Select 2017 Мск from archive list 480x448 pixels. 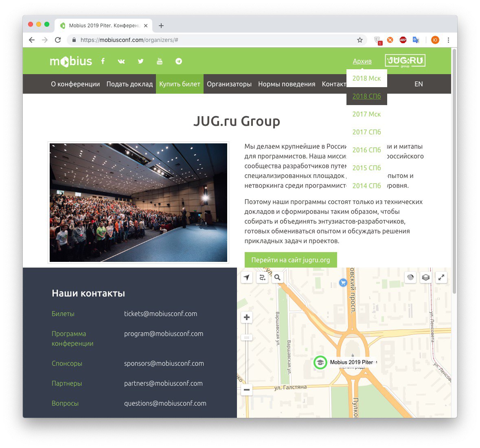[367, 114]
